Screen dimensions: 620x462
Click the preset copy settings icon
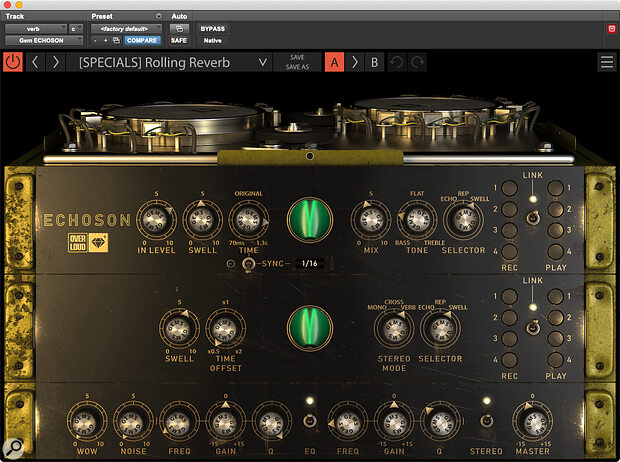(116, 40)
